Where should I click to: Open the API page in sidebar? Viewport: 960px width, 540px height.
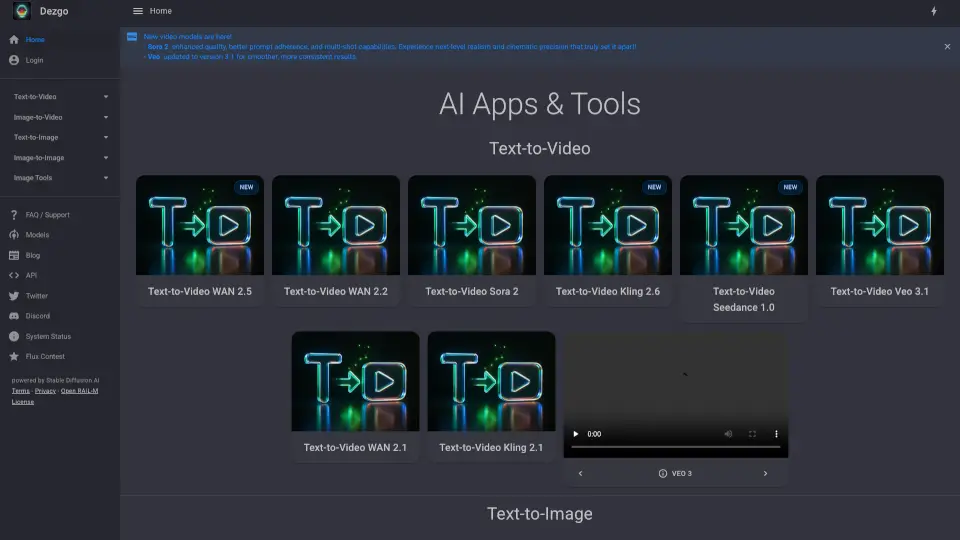click(x=31, y=275)
